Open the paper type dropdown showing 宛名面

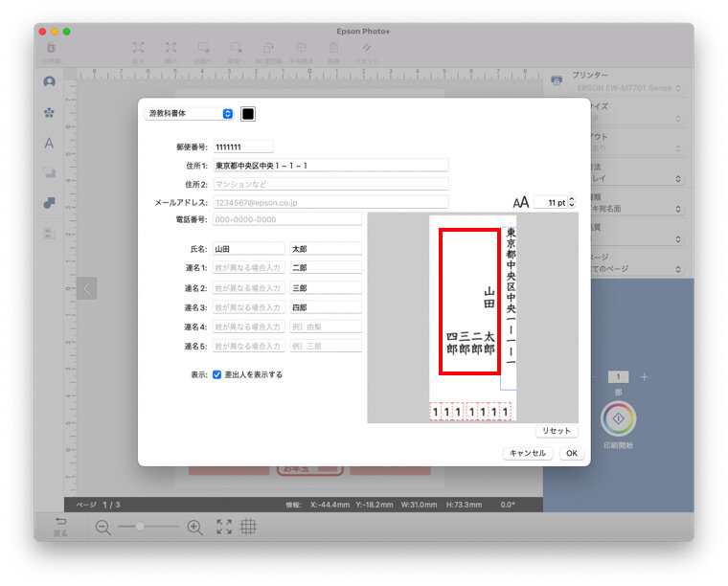637,209
